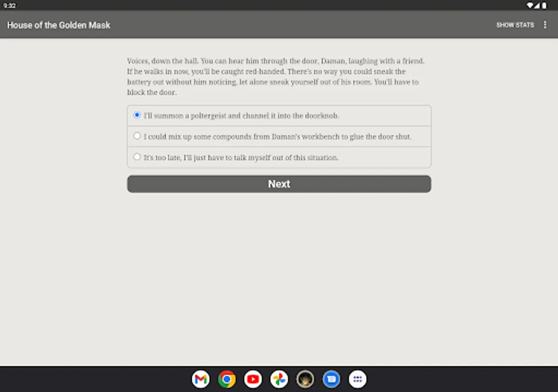Click the story text paragraph
Viewport: 558px width, 392px height.
(275, 77)
